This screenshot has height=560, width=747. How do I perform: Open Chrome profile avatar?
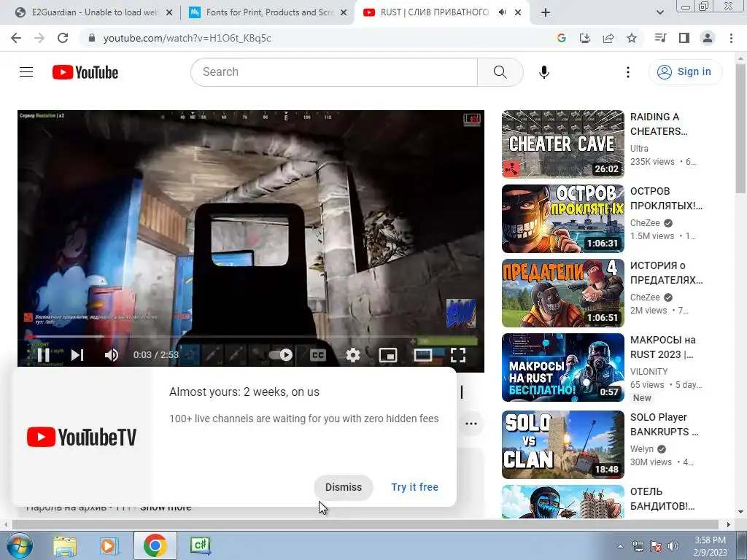click(708, 38)
